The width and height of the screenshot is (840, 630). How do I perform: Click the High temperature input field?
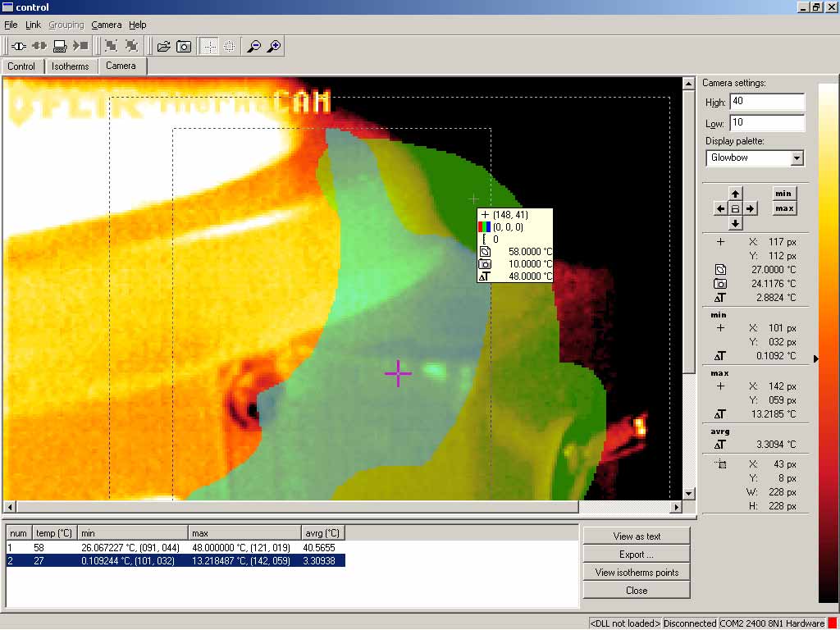(766, 102)
